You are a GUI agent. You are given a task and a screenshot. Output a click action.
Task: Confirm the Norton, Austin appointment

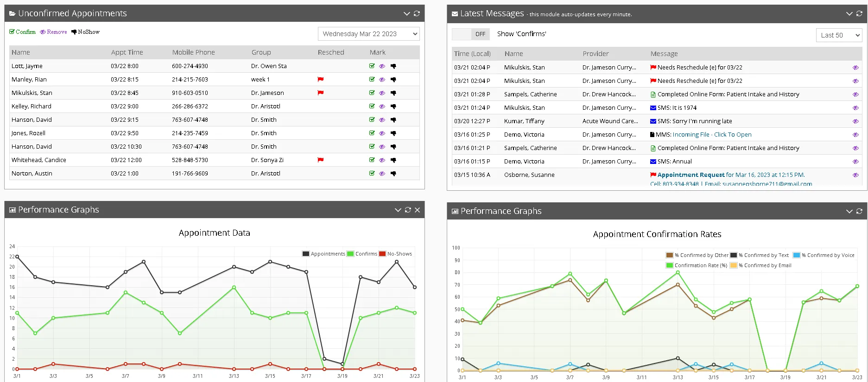372,174
